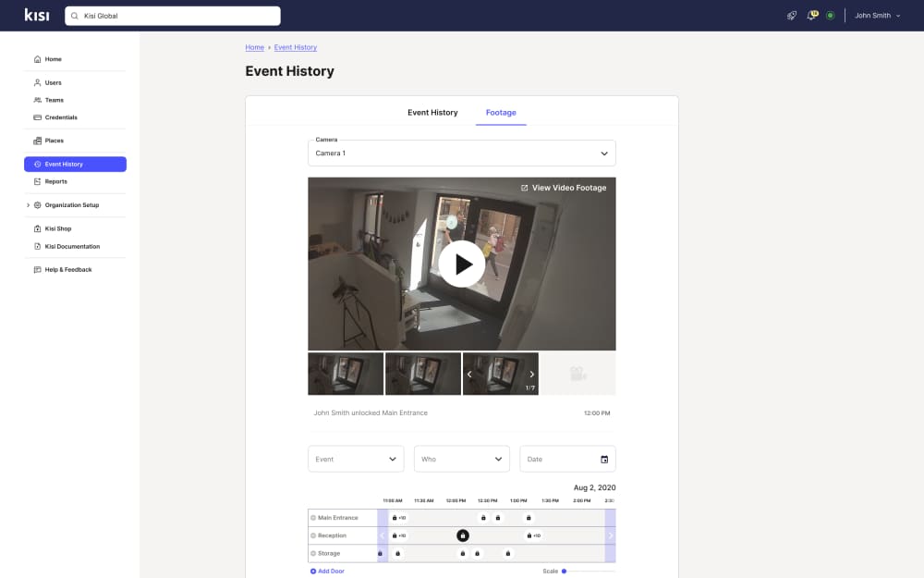This screenshot has height=578, width=924.
Task: Open the rocket what's-new icon
Action: pos(792,16)
